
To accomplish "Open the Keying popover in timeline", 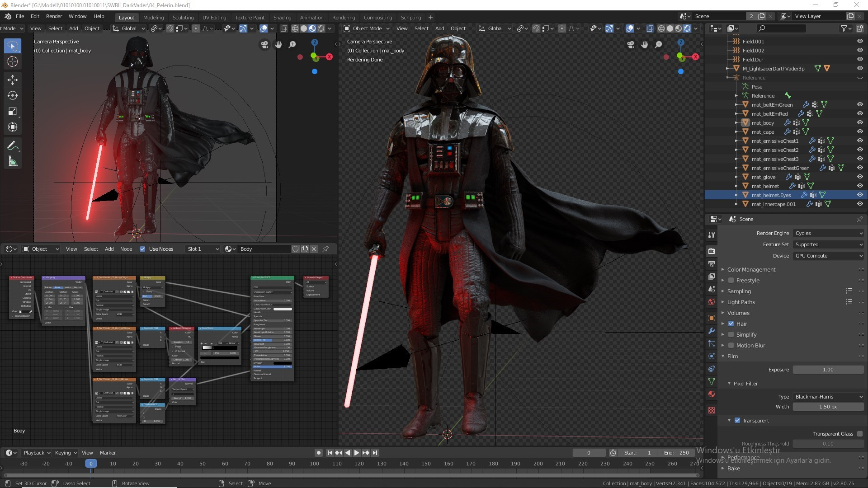I will [x=66, y=453].
